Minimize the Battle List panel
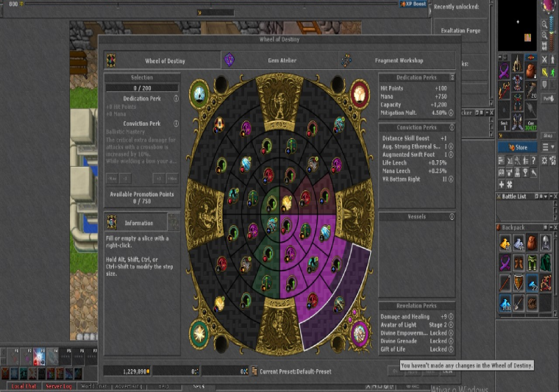The height and width of the screenshot is (392, 559). [551, 196]
